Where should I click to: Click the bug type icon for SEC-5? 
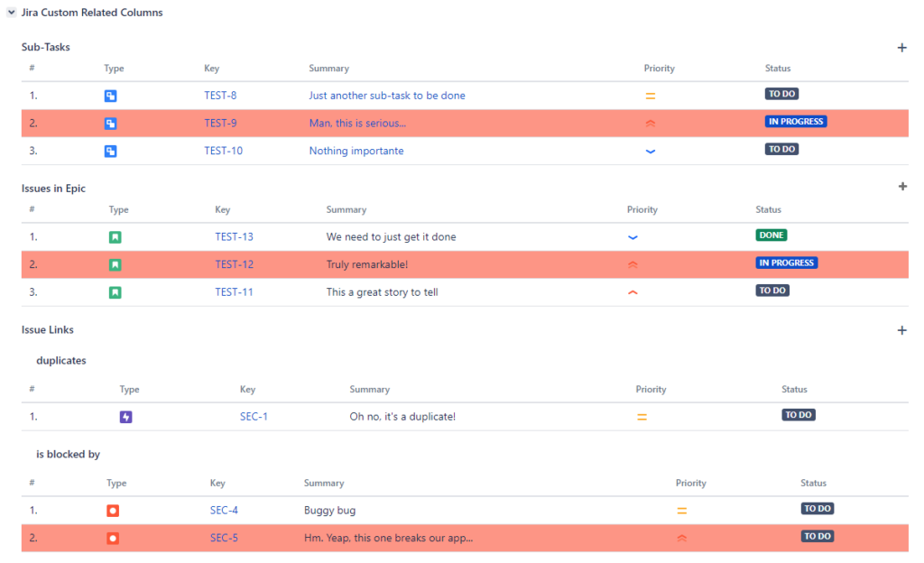(113, 539)
